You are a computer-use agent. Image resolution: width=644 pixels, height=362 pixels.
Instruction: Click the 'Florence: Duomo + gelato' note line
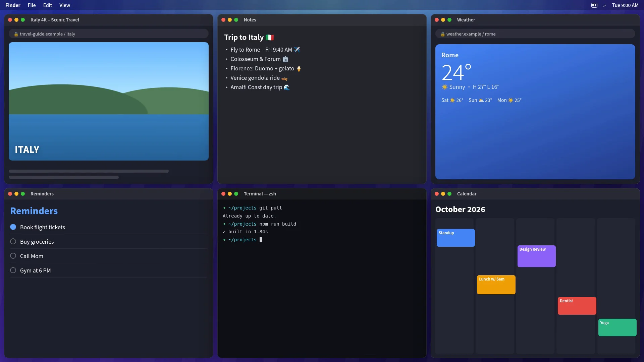tap(266, 68)
